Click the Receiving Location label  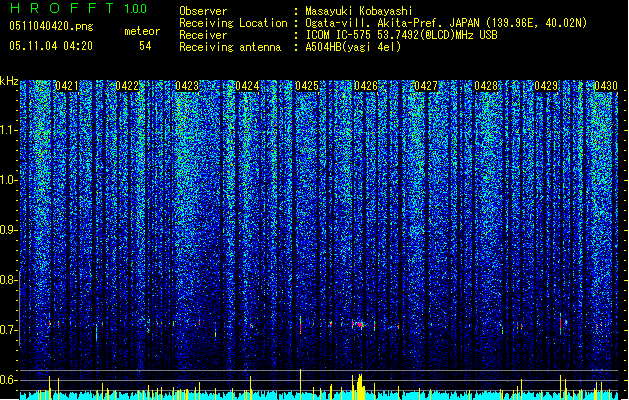click(x=233, y=23)
